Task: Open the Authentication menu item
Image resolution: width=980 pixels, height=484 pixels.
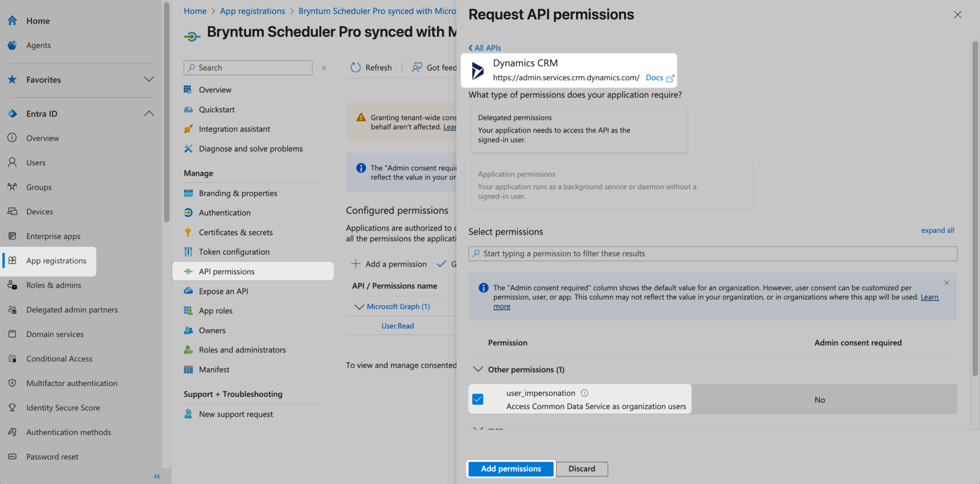Action: (x=224, y=213)
